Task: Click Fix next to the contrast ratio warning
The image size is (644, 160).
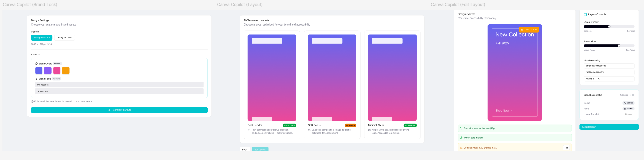Action: pyautogui.click(x=566, y=148)
